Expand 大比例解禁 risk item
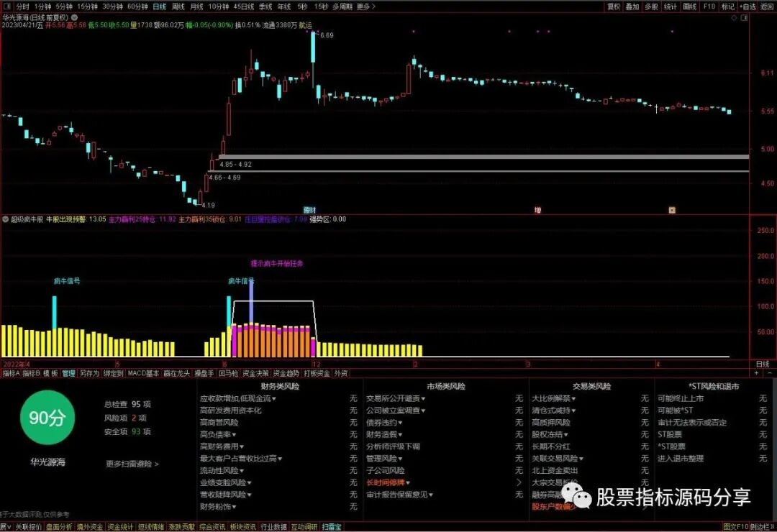Viewport: 777px width, 532px height. pos(553,398)
